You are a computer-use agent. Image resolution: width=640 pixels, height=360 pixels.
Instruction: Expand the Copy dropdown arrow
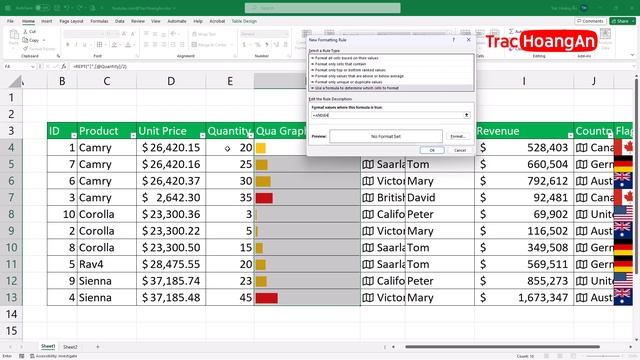[44, 40]
